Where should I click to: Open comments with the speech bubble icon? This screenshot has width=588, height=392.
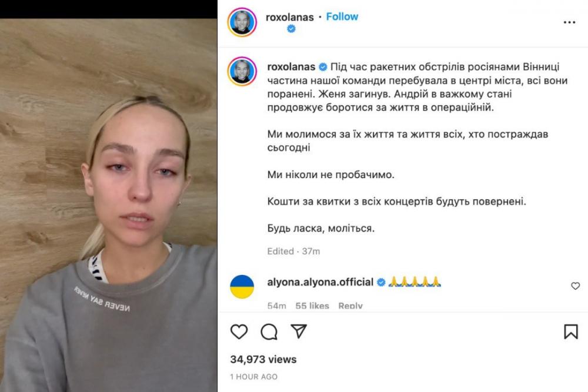pos(269,331)
